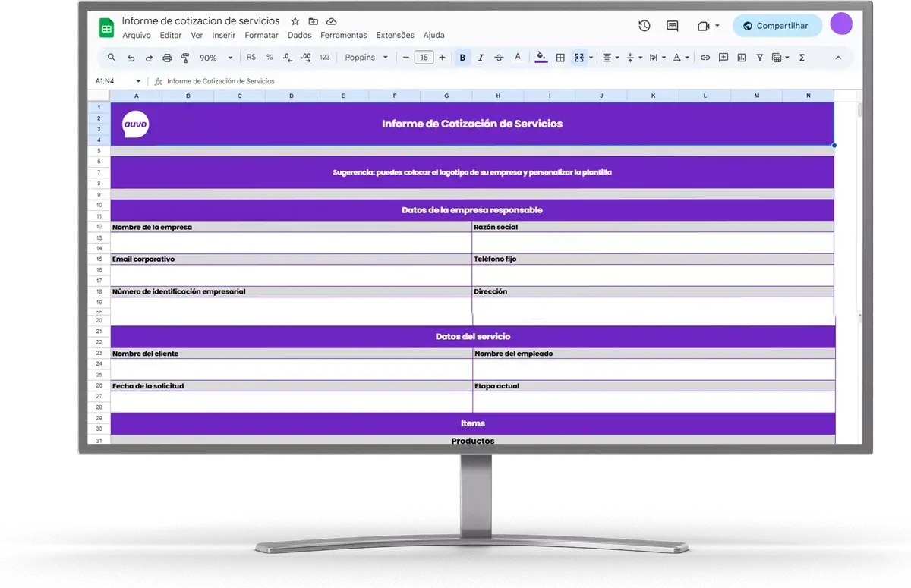Screen dimensions: 911x588
Task: Open comments panel icon in header
Action: [673, 26]
